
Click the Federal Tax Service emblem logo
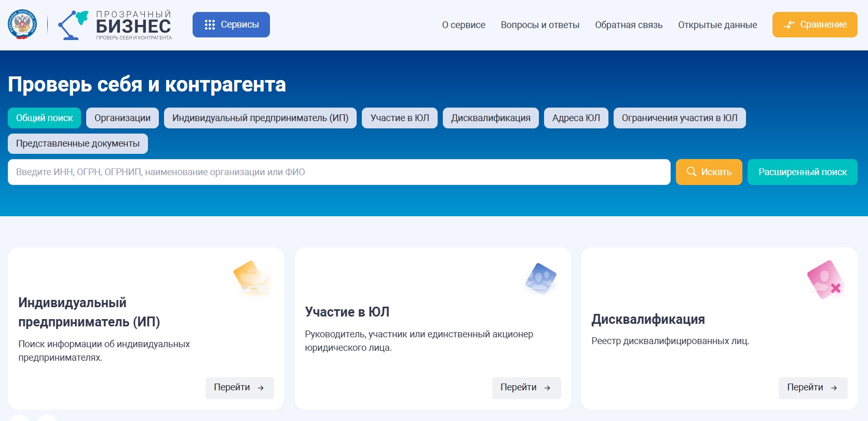pos(22,24)
